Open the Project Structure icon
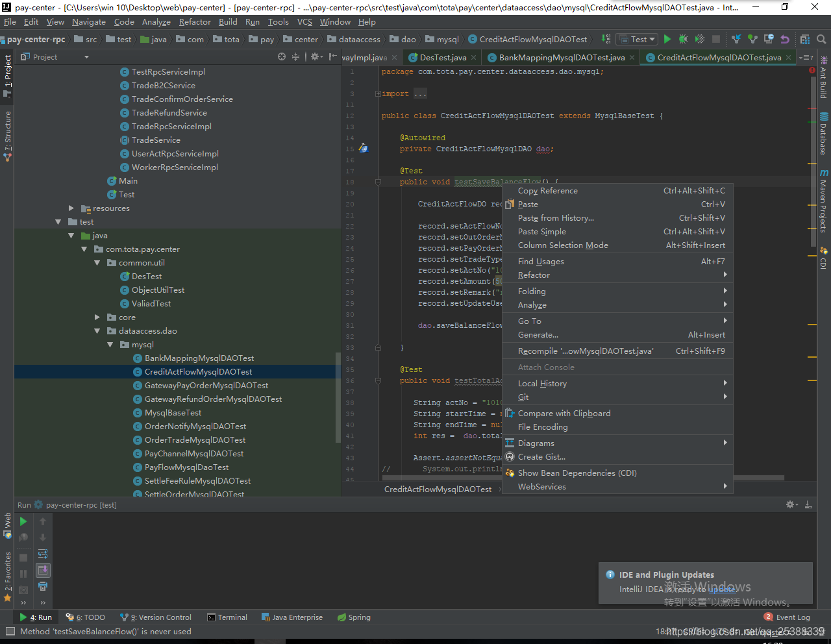Image resolution: width=831 pixels, height=644 pixels. point(805,39)
